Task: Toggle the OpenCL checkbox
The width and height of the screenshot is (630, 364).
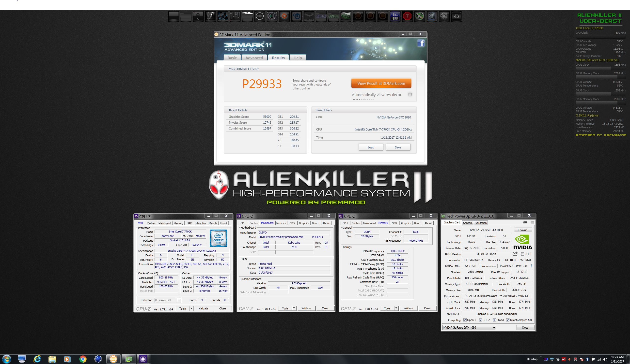Action: 465,320
